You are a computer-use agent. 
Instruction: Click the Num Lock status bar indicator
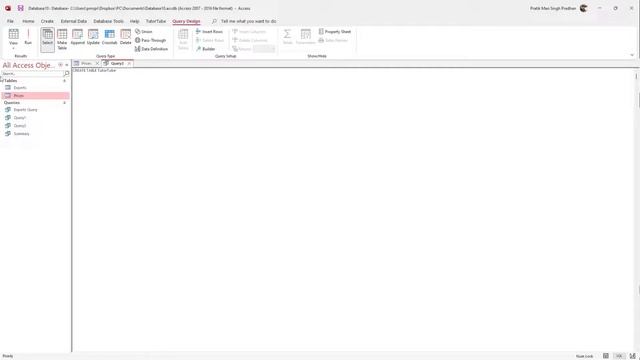pyautogui.click(x=584, y=356)
